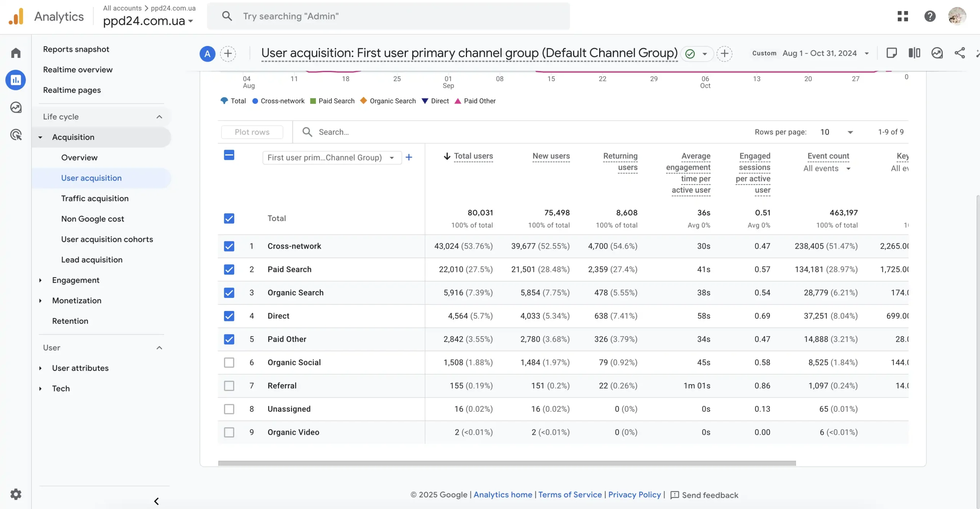Open the account profile avatar

(x=957, y=16)
